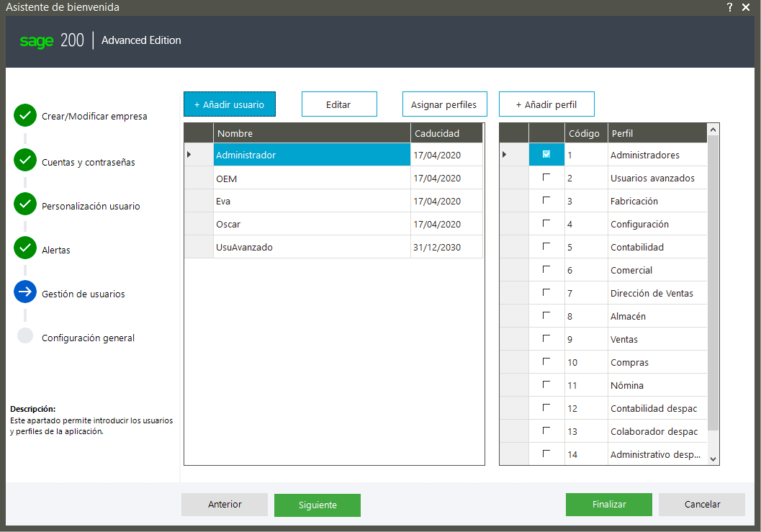Viewport: 761px width, 532px height.
Task: Check the Colaborador despac profile checkbox
Action: point(546,430)
